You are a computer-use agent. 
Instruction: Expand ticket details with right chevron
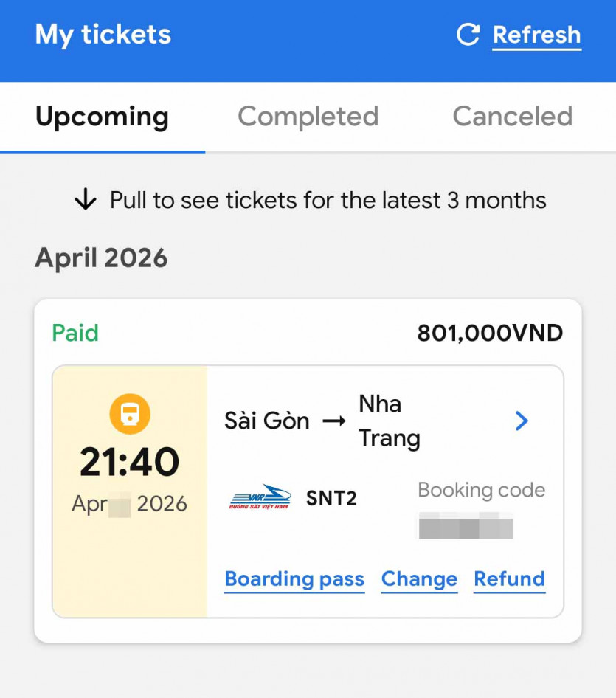click(522, 421)
